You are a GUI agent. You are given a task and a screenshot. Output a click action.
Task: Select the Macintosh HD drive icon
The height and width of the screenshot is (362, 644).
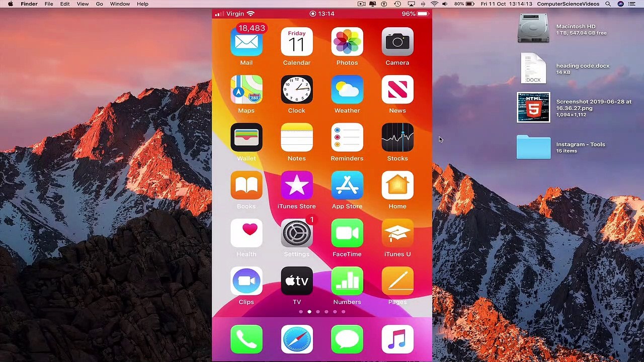[533, 29]
